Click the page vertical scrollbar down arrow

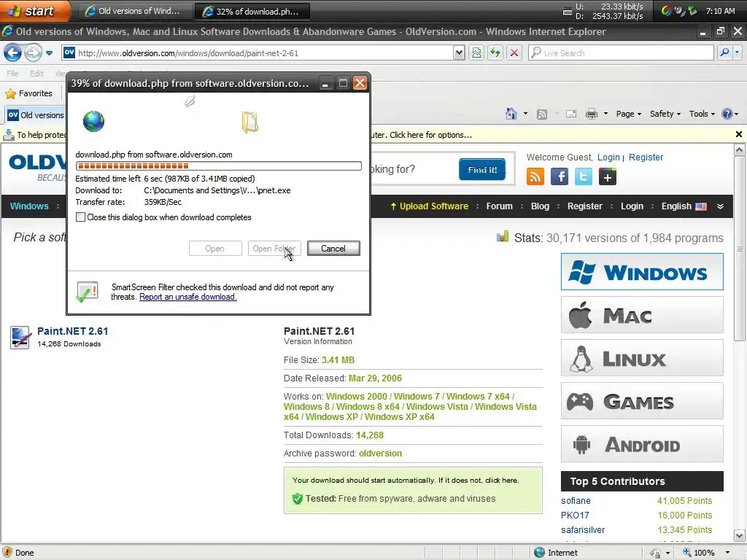(x=739, y=534)
